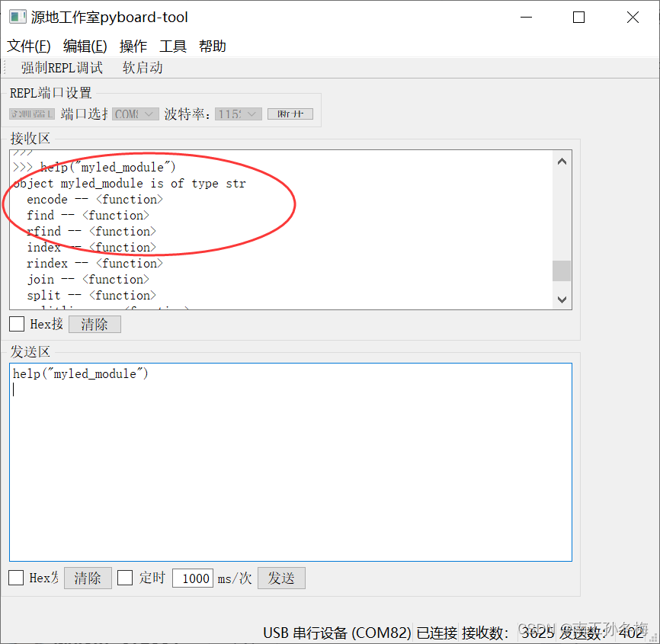This screenshot has width=660, height=644.
Task: Click 'split -- <function>' line in receive area
Action: (91, 296)
